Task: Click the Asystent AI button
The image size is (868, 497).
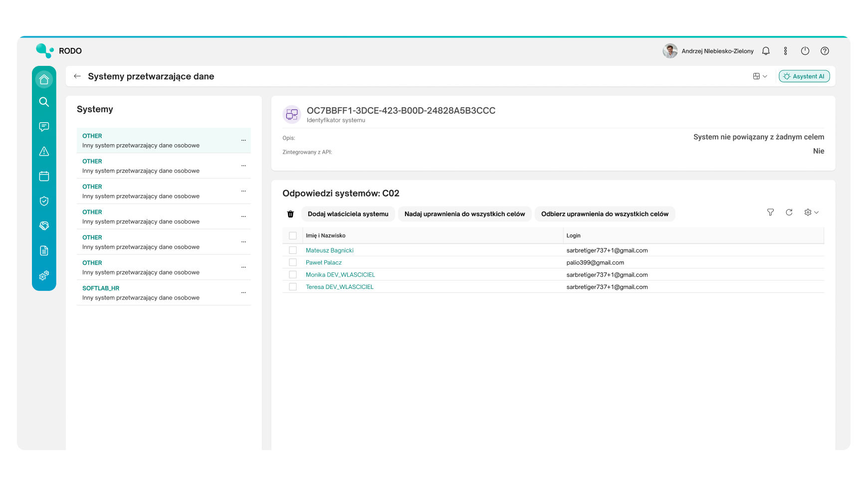Action: (x=804, y=76)
